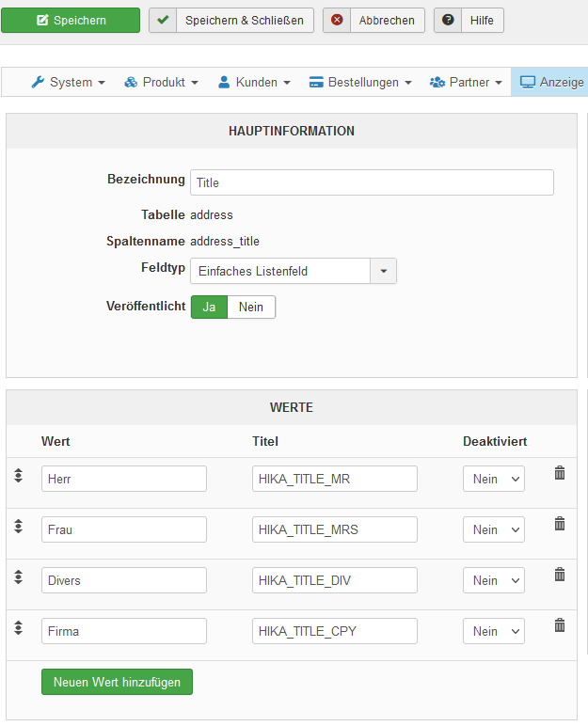The height and width of the screenshot is (726, 588).
Task: Switch Veröffentlicht to Nein
Action: 251,308
